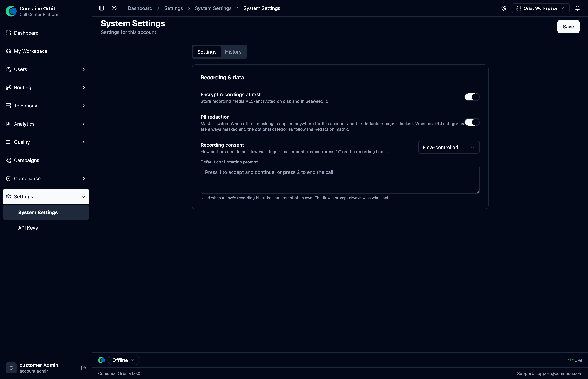Viewport: 588px width, 379px height.
Task: Click the My Workspace headset icon
Action: (8, 51)
